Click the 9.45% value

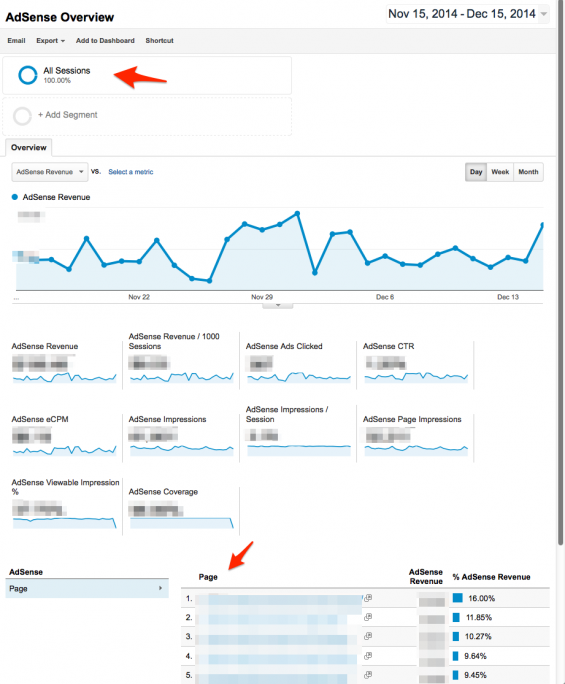(475, 675)
